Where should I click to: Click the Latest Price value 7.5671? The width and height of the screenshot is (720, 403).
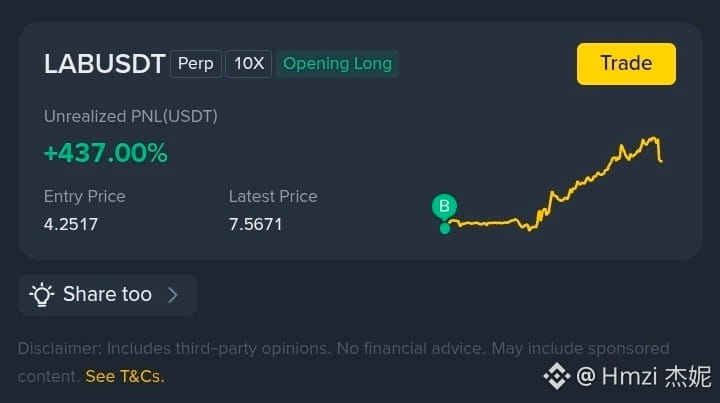(x=255, y=224)
